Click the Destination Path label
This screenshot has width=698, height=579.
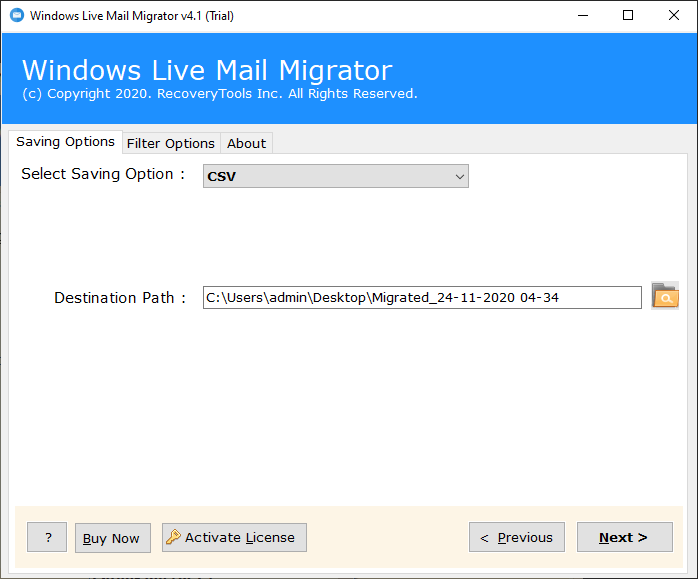120,298
